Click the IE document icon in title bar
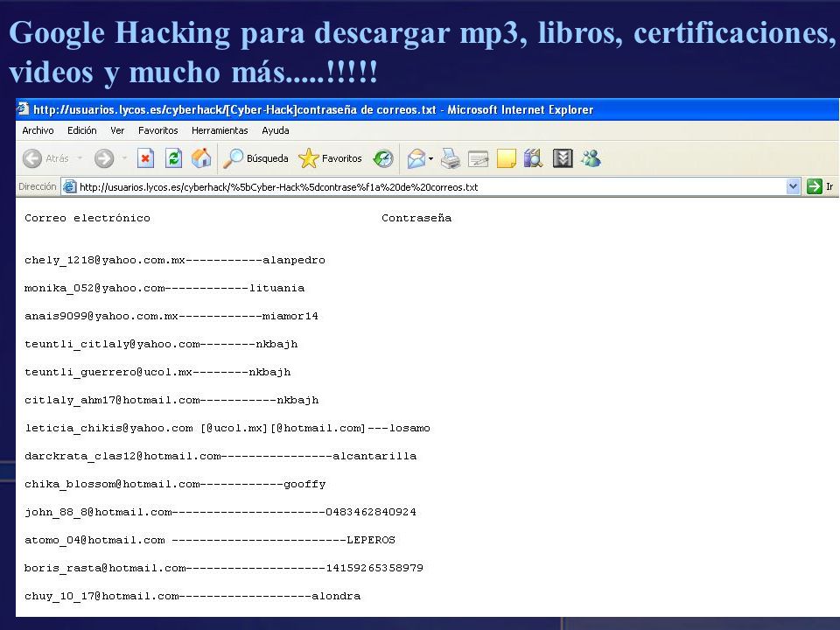This screenshot has width=840, height=630. [23, 108]
